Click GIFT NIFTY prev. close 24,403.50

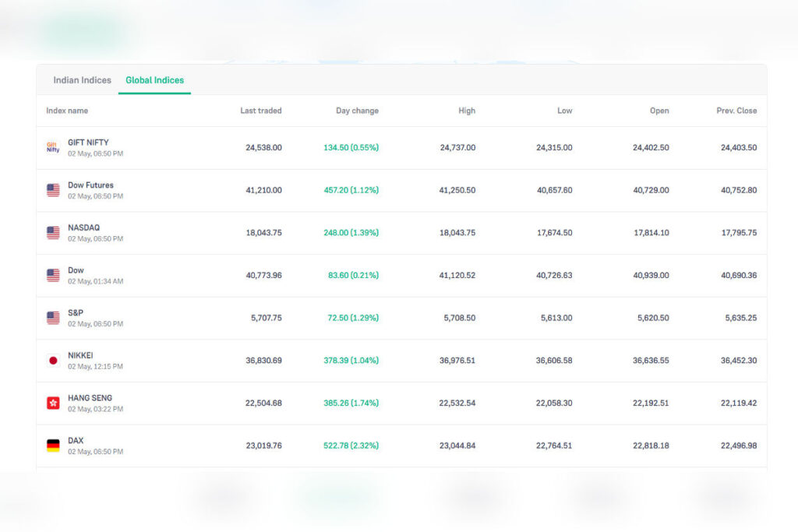pyautogui.click(x=739, y=147)
